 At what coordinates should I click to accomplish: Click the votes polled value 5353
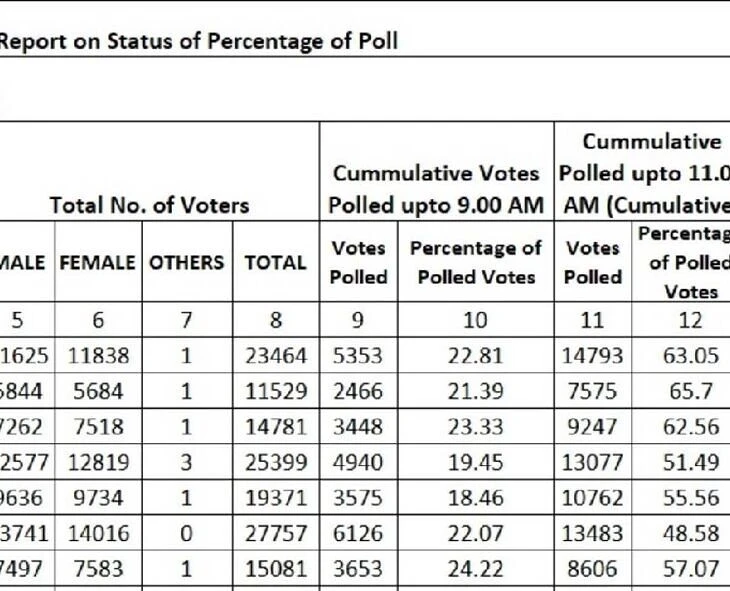358,355
